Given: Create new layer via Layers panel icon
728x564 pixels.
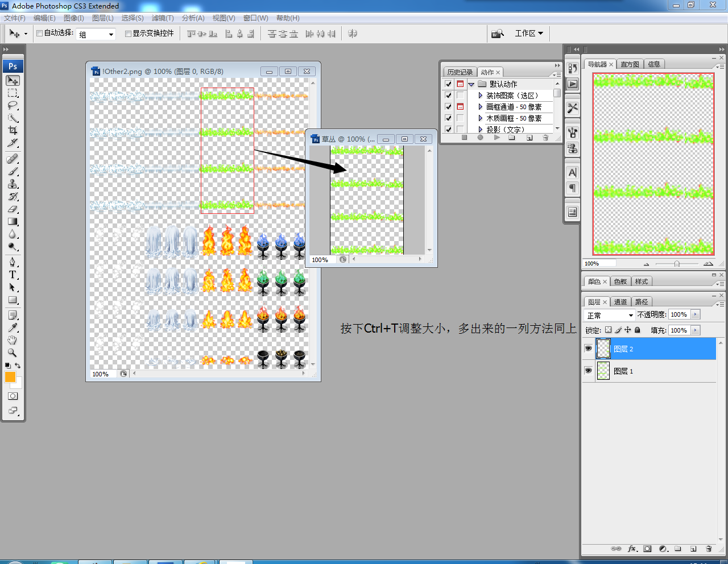Looking at the screenshot, I should 693,549.
